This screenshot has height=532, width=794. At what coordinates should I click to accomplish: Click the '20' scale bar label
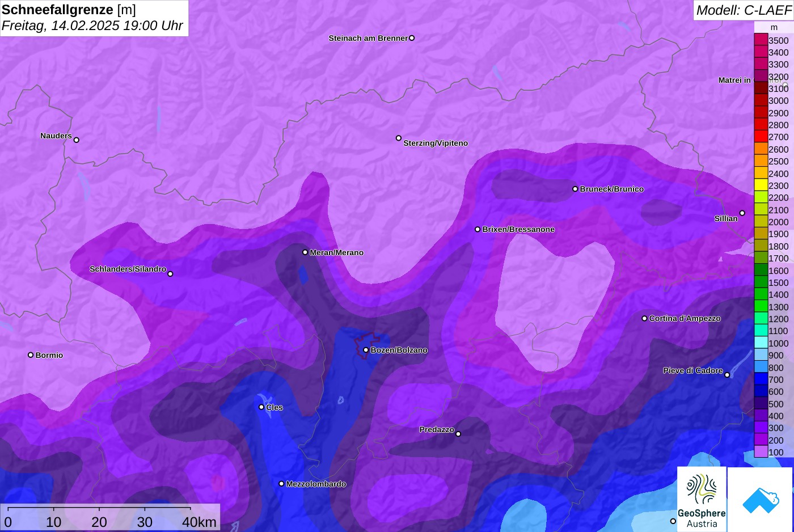tap(99, 522)
